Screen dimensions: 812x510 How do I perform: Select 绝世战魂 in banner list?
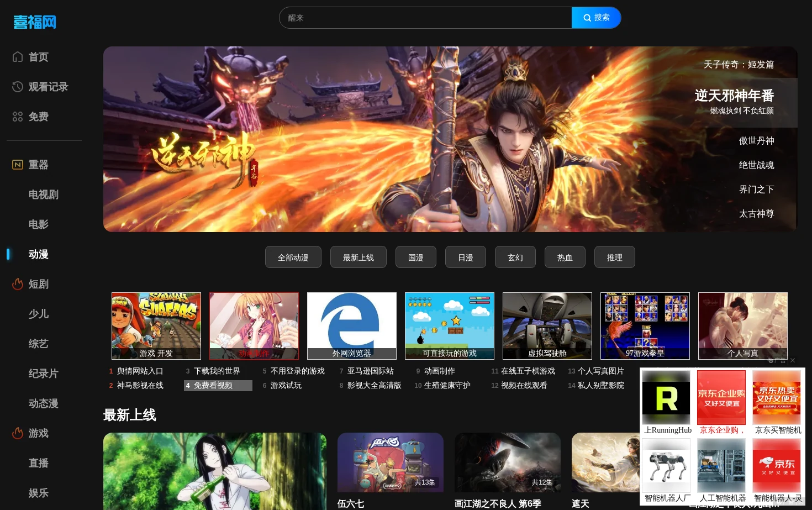point(756,165)
